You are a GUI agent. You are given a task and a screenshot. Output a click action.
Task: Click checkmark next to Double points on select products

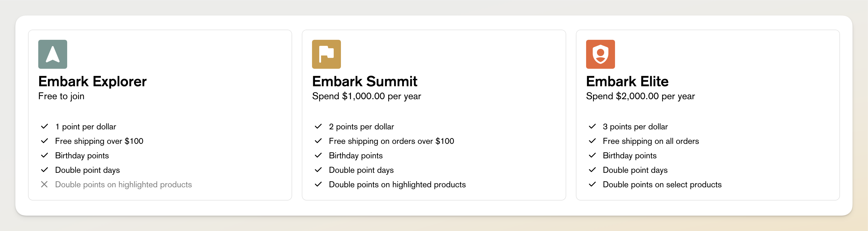(592, 185)
